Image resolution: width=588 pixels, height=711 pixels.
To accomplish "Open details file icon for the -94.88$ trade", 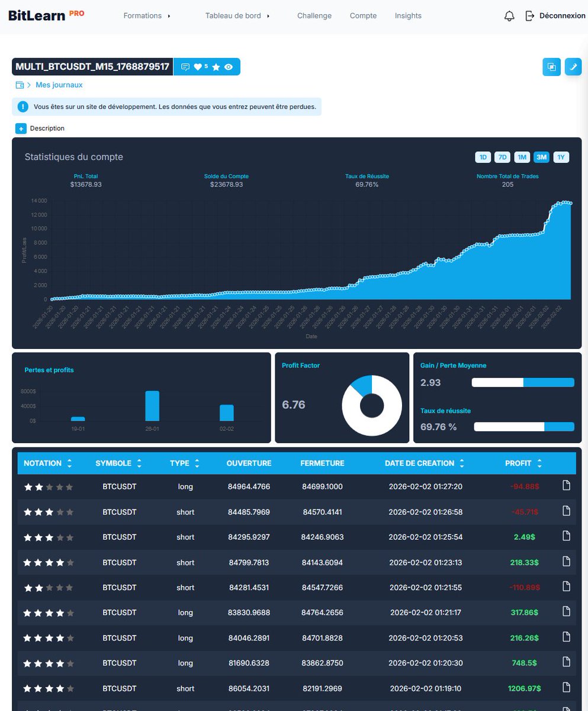I will tap(566, 486).
